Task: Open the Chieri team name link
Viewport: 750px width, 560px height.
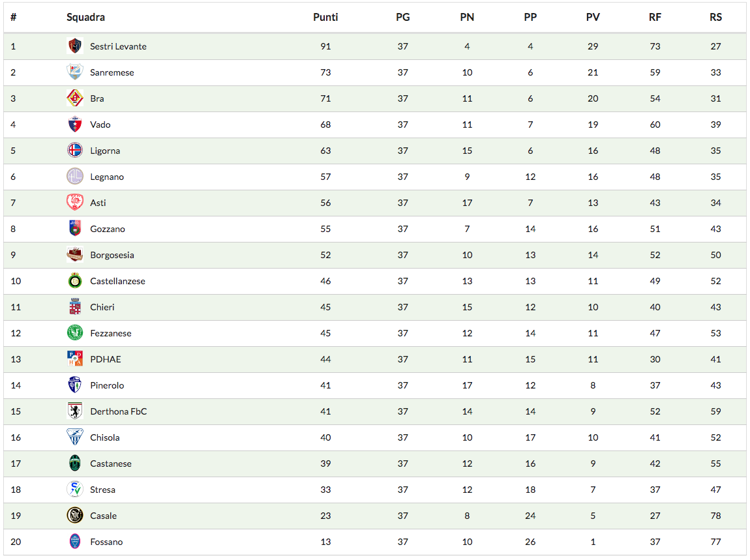Action: click(102, 307)
